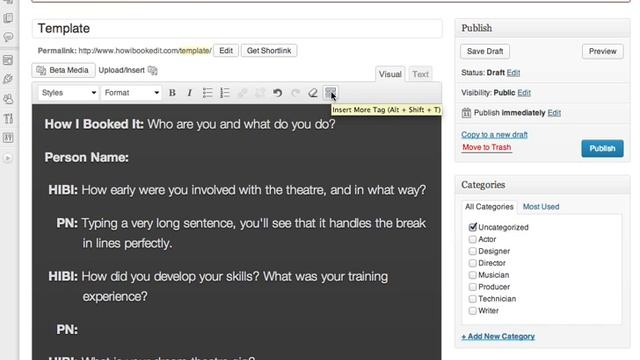Click the remove formatting eraser icon
640x360 pixels.
(313, 93)
